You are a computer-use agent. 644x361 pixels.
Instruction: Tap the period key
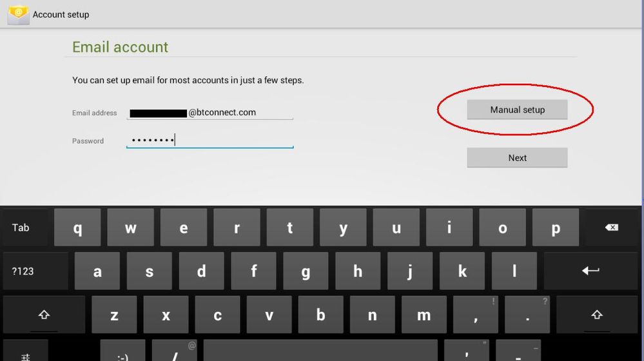pyautogui.click(x=527, y=315)
